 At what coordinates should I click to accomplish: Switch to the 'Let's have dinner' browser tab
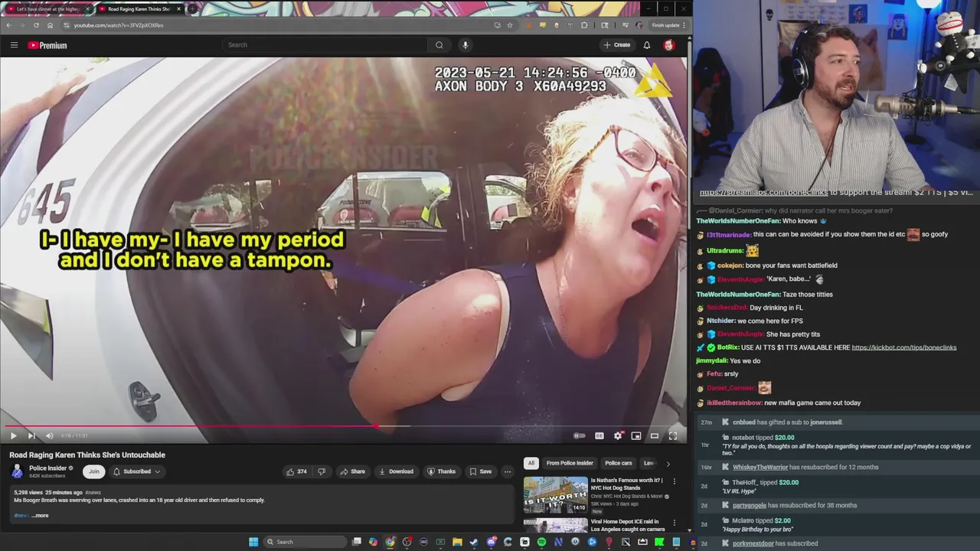tap(47, 9)
